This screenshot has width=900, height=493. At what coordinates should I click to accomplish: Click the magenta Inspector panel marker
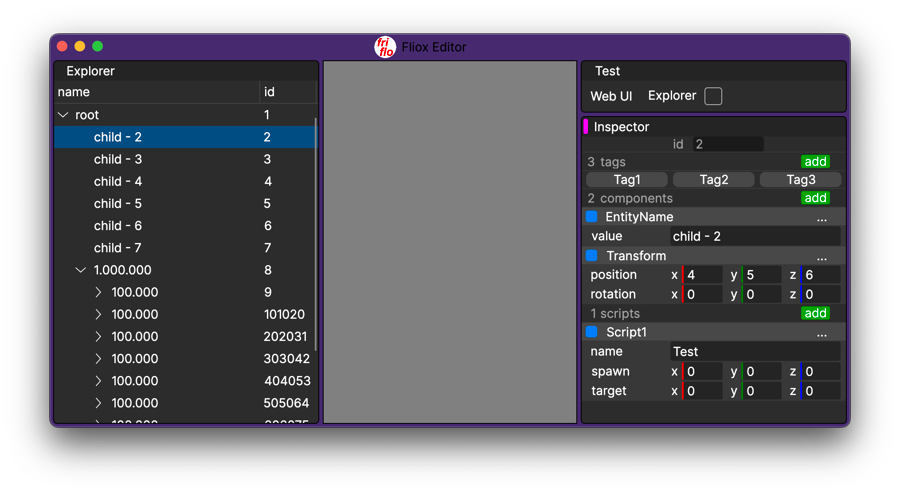tap(586, 127)
